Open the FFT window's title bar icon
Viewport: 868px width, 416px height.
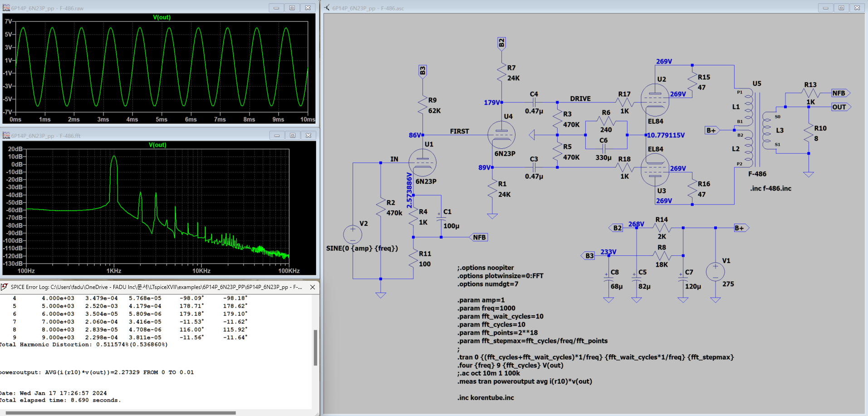coord(6,135)
